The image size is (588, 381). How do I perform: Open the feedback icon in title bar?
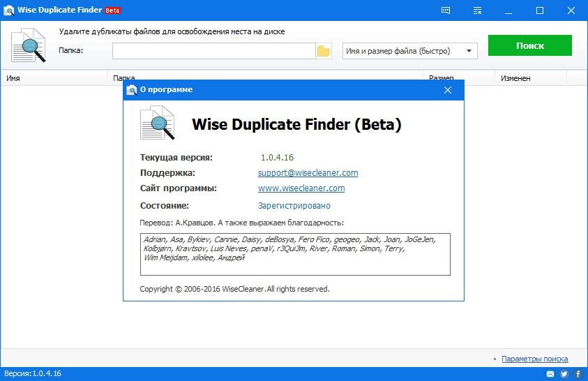[446, 10]
